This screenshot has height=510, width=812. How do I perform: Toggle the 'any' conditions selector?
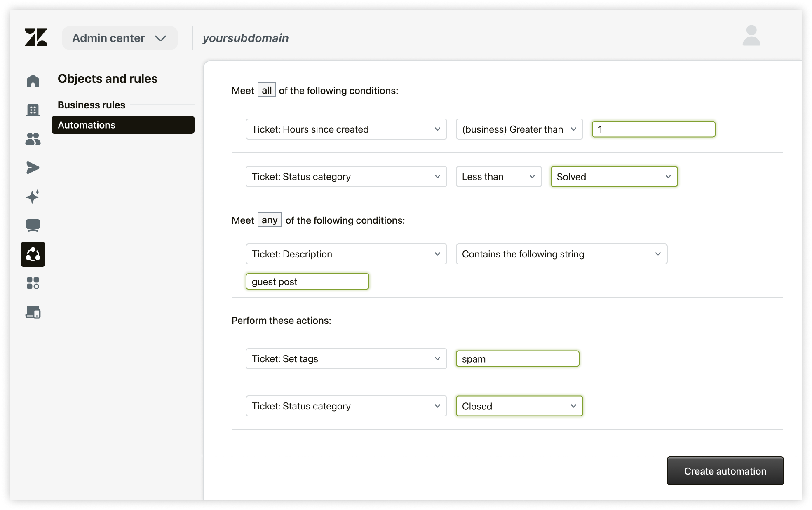pyautogui.click(x=269, y=220)
